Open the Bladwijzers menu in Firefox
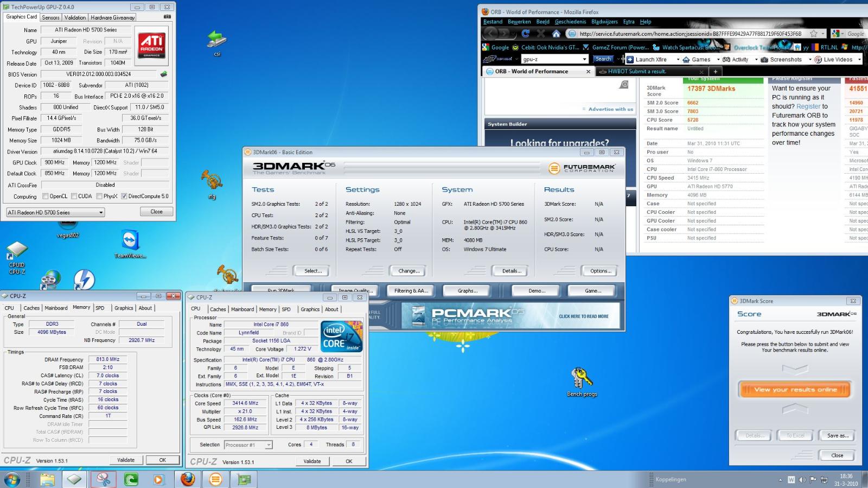This screenshot has height=488, width=868. click(604, 22)
